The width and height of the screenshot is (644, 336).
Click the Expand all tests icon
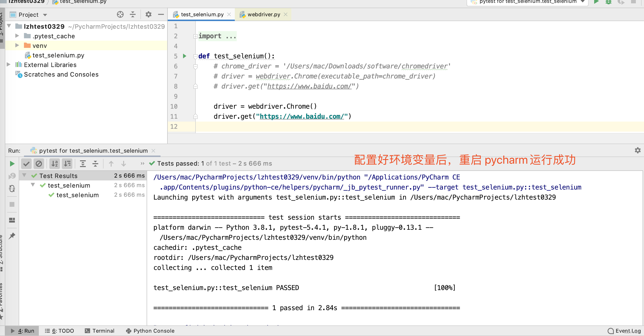(83, 163)
